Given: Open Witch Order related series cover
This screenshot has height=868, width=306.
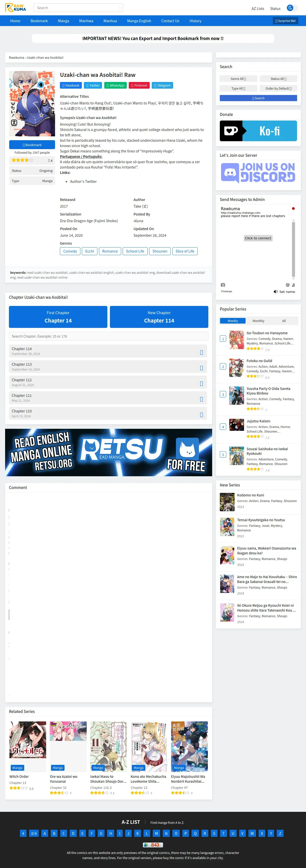Looking at the screenshot, I should pos(28,747).
